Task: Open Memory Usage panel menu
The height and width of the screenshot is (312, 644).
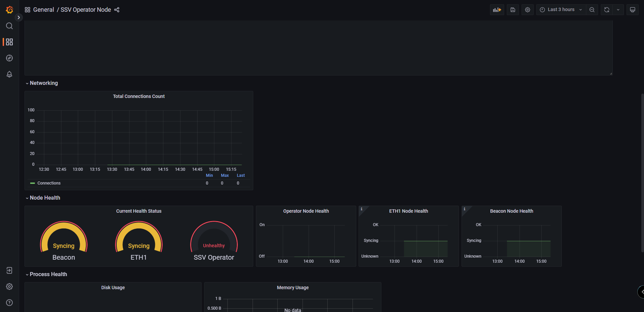Action: (x=293, y=288)
